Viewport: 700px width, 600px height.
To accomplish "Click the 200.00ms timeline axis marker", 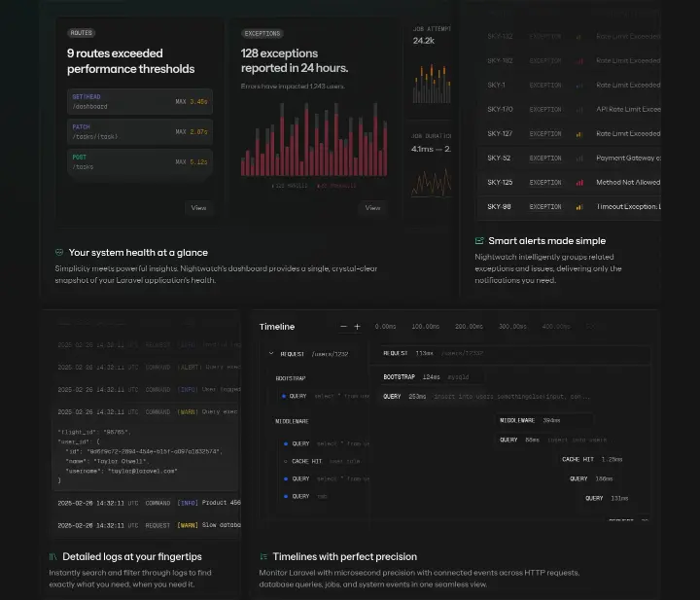I will coord(469,327).
